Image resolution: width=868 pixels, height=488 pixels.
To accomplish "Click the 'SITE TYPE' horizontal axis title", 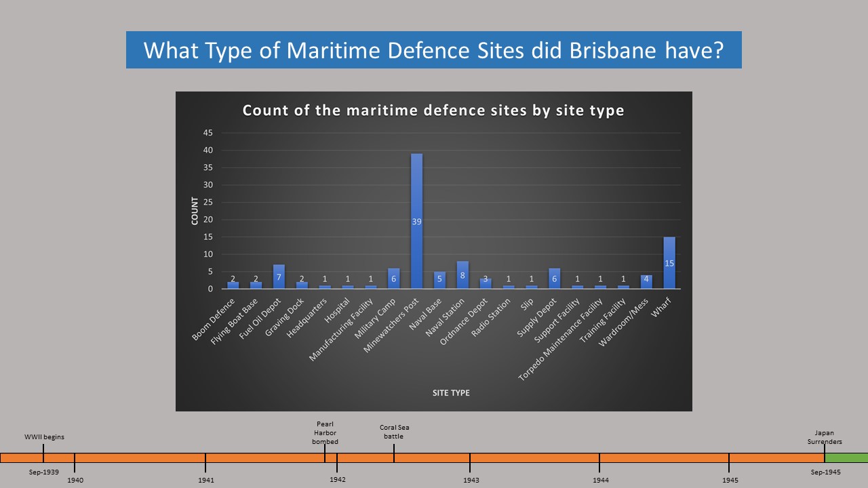I will pos(451,393).
